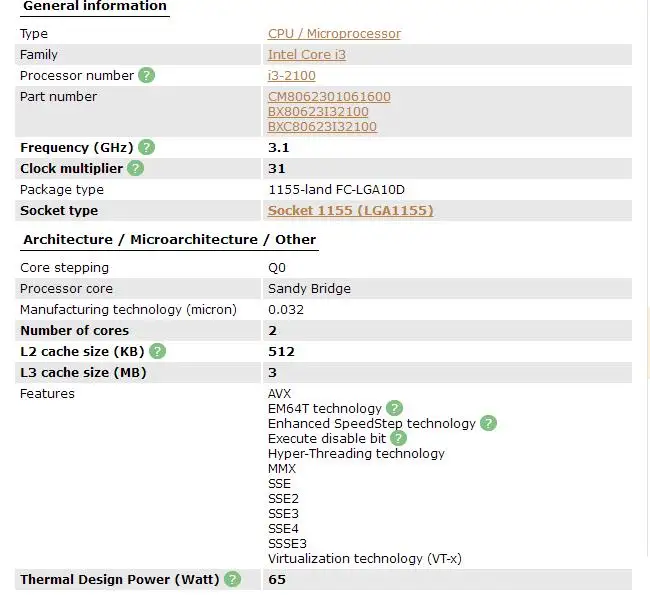Click the General information section heading

(x=95, y=6)
